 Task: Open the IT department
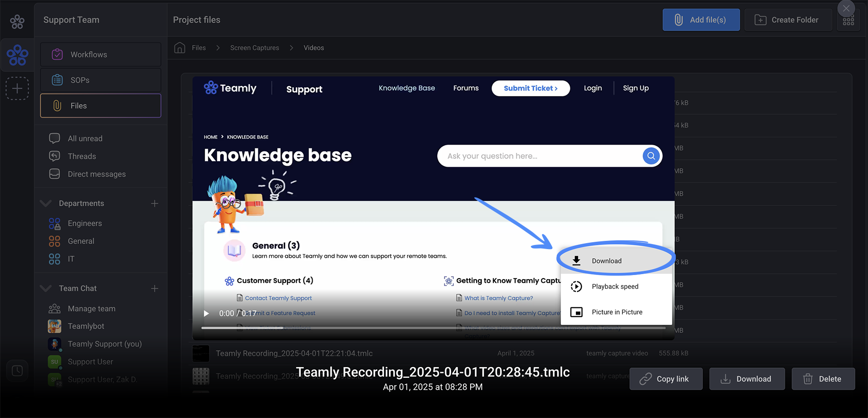pos(71,259)
